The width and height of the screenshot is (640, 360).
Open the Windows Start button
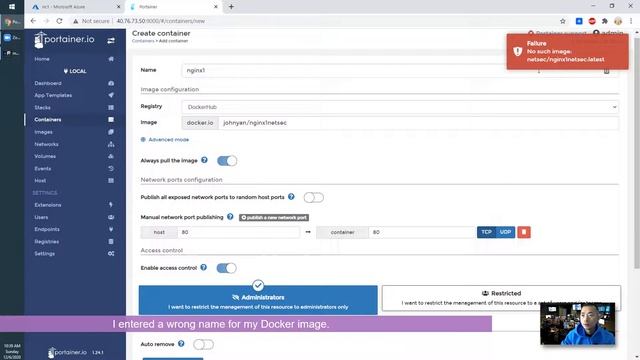[x=12, y=7]
